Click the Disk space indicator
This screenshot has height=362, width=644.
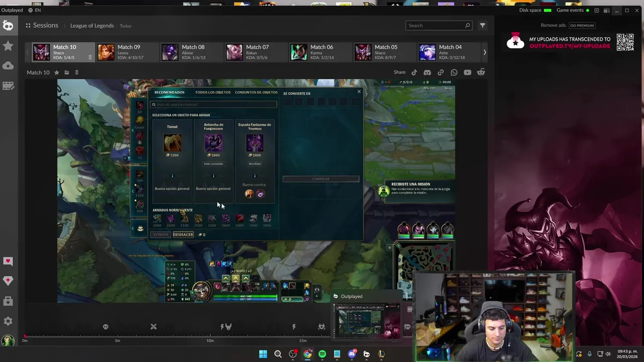click(x=535, y=10)
